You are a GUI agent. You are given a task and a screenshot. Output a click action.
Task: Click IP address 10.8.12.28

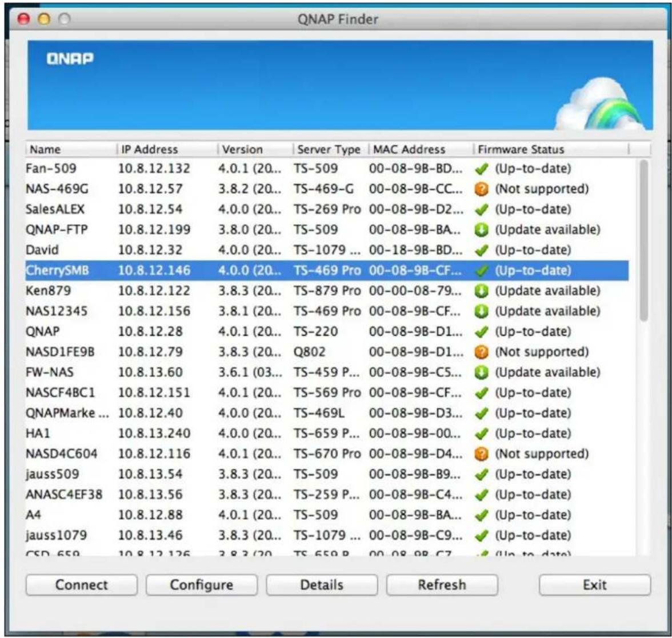[x=150, y=332]
